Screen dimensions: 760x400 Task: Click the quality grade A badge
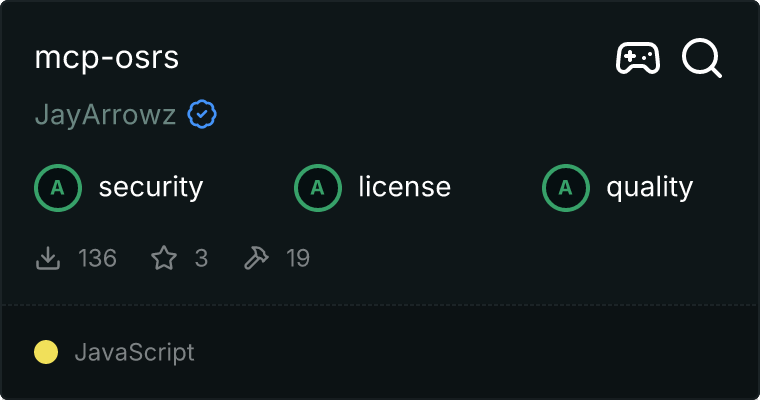(x=566, y=187)
